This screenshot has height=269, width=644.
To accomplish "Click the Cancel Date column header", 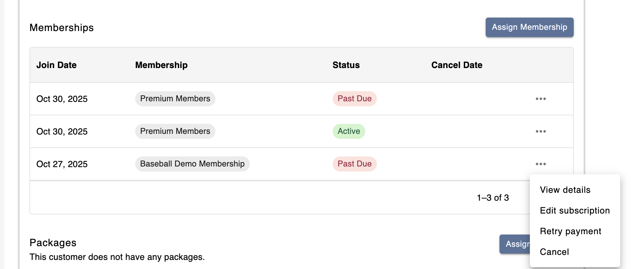I will [x=457, y=65].
